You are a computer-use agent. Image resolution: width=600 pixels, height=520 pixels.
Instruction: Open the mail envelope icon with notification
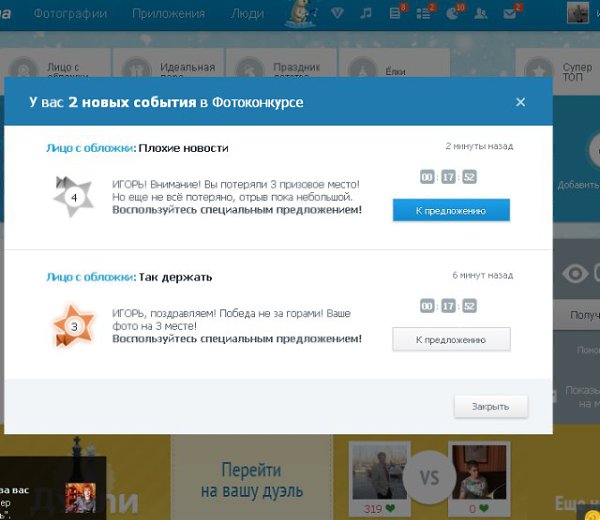pyautogui.click(x=511, y=13)
